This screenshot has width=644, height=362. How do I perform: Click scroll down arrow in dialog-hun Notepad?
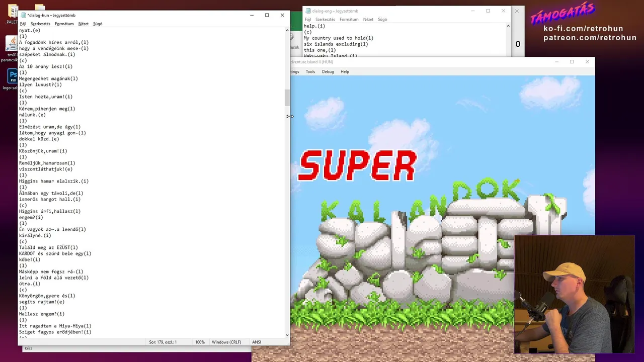pyautogui.click(x=287, y=335)
